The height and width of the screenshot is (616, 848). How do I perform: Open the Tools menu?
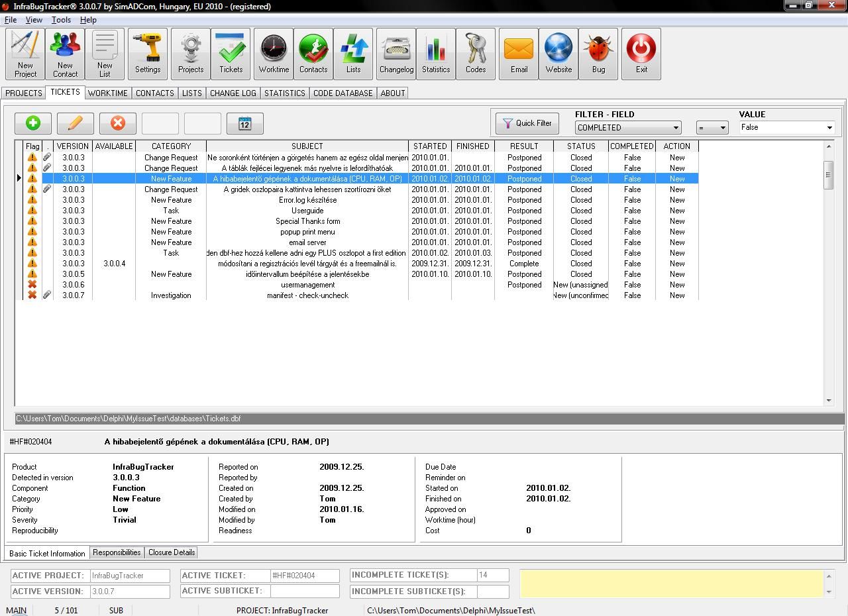pos(61,20)
